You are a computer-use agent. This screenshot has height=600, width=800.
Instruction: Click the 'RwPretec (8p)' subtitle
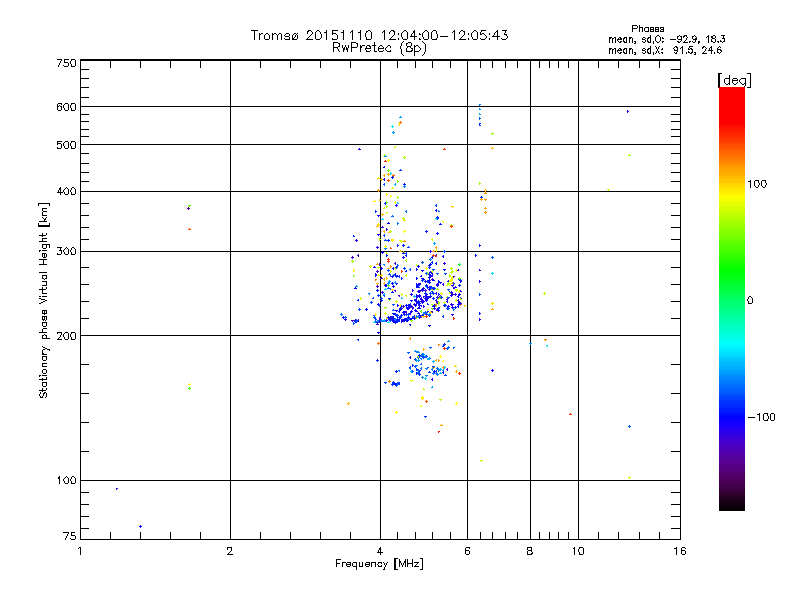tap(379, 48)
